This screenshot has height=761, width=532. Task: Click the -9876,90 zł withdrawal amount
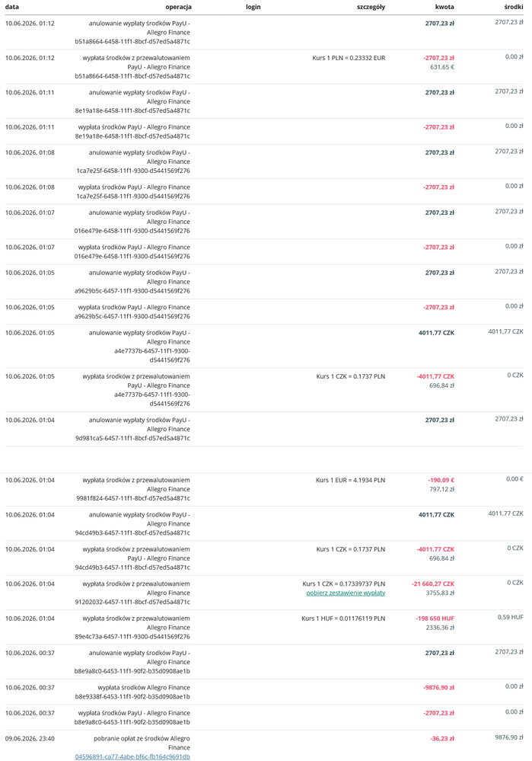click(439, 688)
